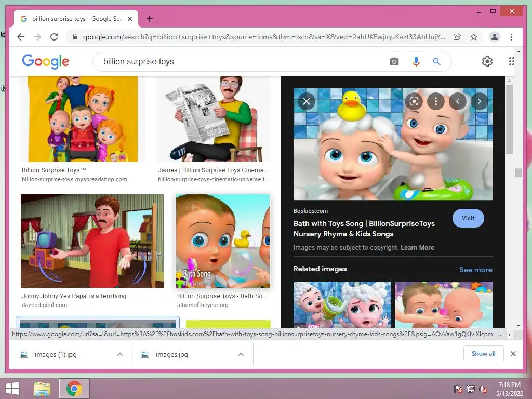The image size is (532, 399).
Task: Click See more related images
Action: coord(476,270)
